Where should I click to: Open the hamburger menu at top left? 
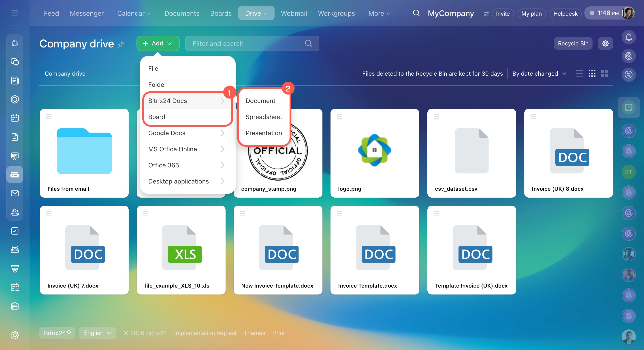click(15, 13)
